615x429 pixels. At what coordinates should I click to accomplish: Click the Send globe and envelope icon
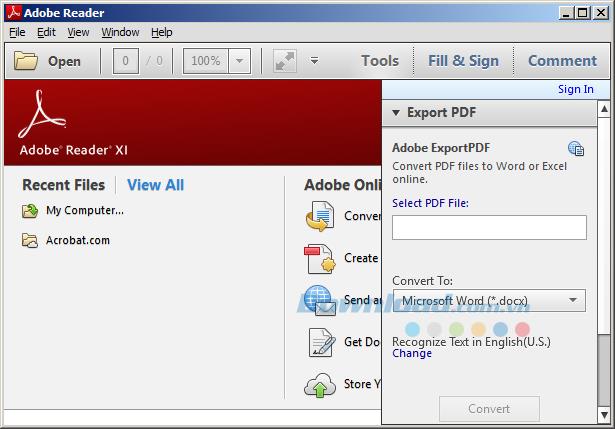318,300
